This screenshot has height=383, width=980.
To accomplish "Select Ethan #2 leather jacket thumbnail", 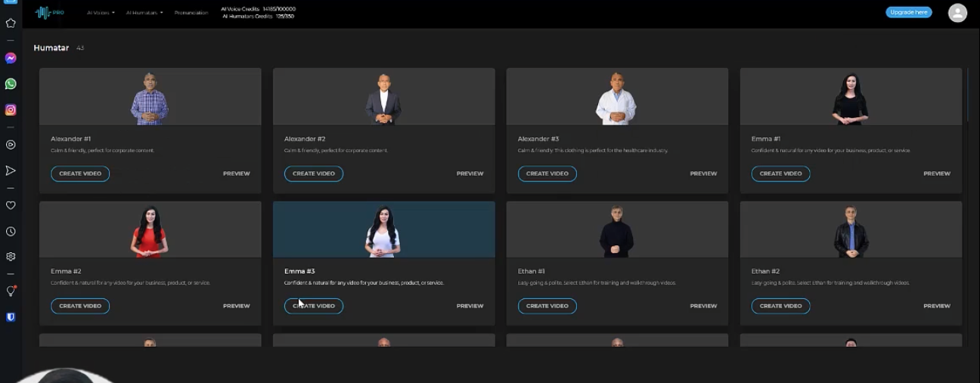I will (851, 231).
